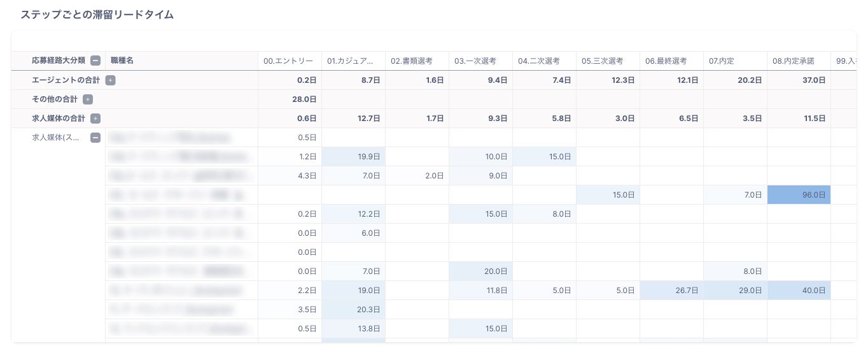868x346 pixels.
Task: Collapse the 求人媒体(ス... group
Action: point(95,138)
